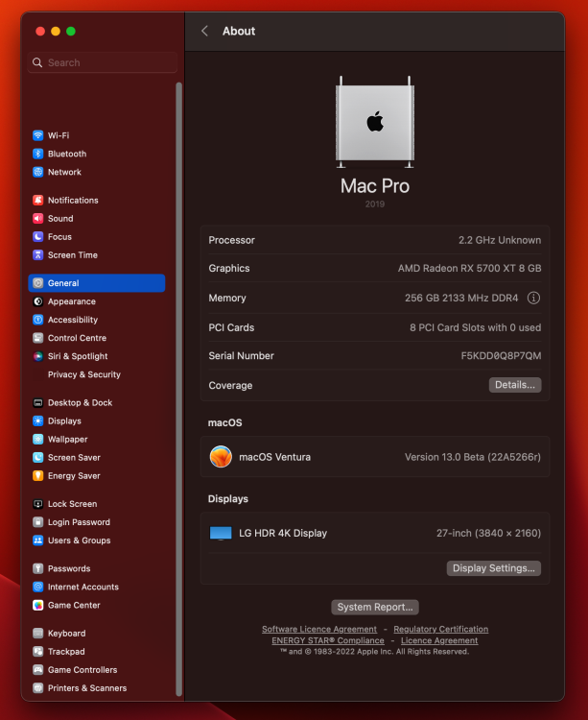This screenshot has width=588, height=720.
Task: Click the sidebar scrollbar
Action: pos(178,390)
